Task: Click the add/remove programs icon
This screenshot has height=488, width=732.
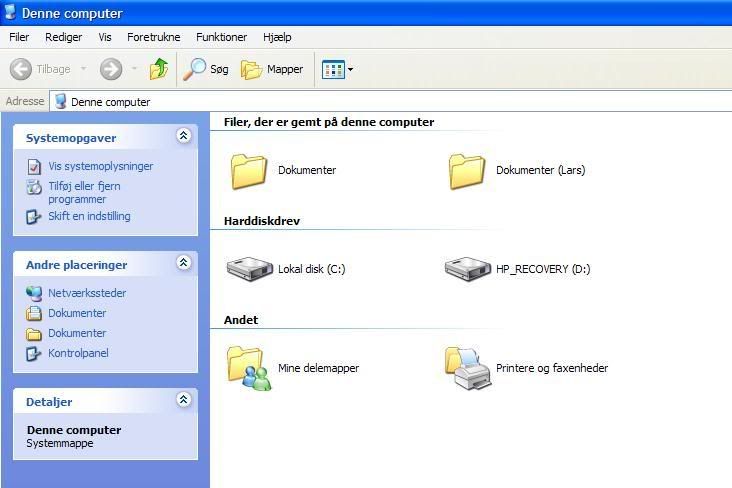Action: [34, 187]
